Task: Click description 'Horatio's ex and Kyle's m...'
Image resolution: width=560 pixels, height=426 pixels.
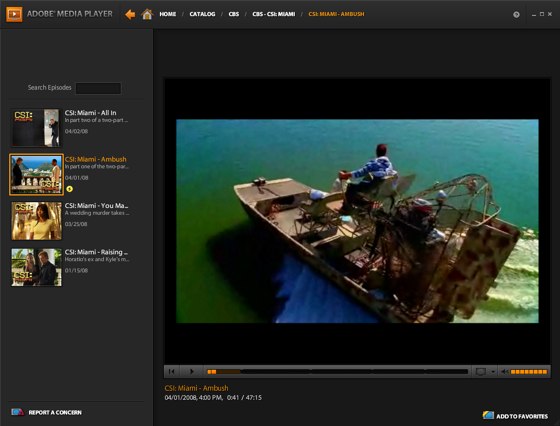Action: (97, 260)
